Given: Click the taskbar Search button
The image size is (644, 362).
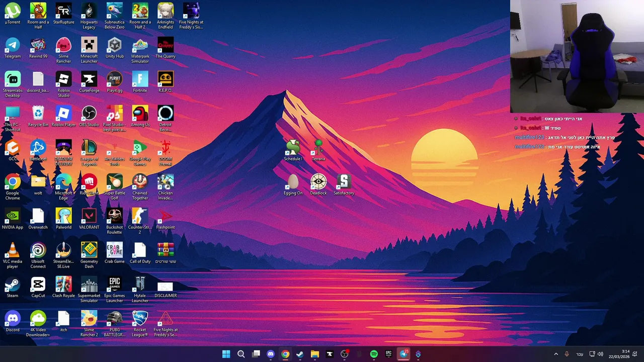Looking at the screenshot, I should 241,354.
